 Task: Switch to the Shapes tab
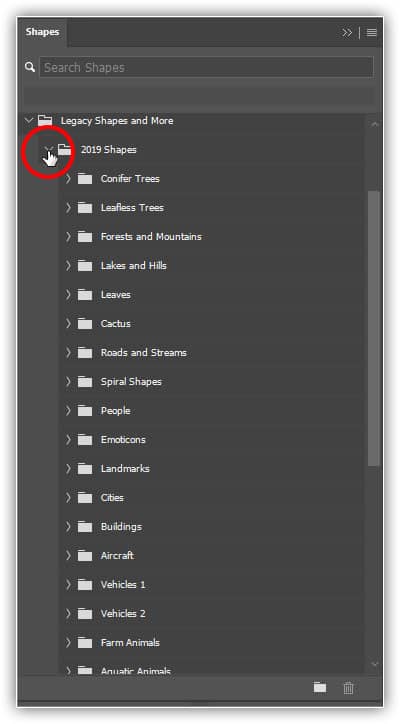pyautogui.click(x=42, y=32)
